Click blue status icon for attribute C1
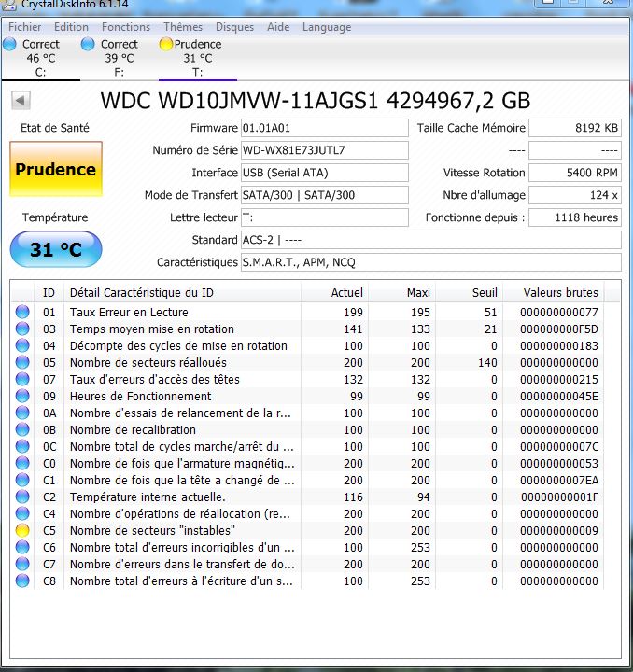The height and width of the screenshot is (672, 633). (x=22, y=480)
